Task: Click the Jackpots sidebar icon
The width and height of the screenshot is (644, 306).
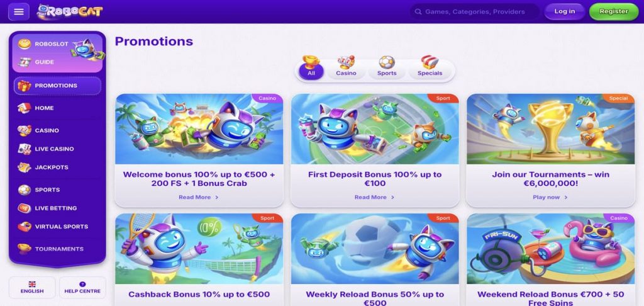Action: (x=25, y=167)
